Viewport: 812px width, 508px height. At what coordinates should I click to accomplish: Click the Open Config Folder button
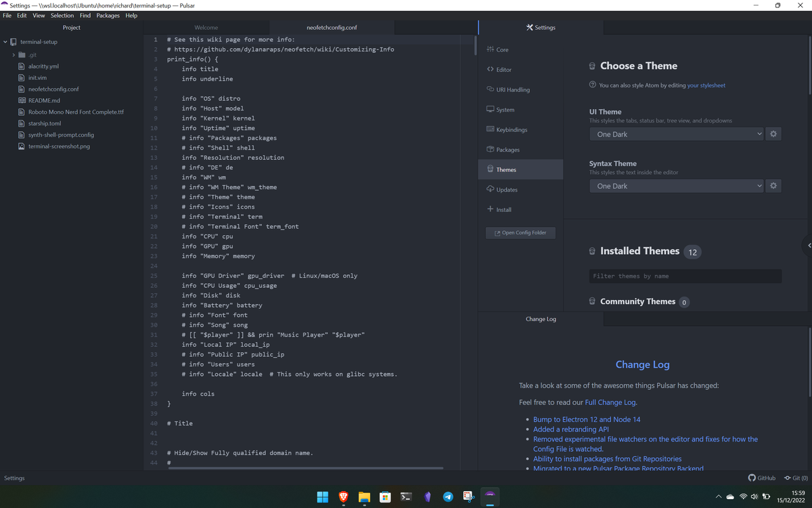pyautogui.click(x=520, y=232)
